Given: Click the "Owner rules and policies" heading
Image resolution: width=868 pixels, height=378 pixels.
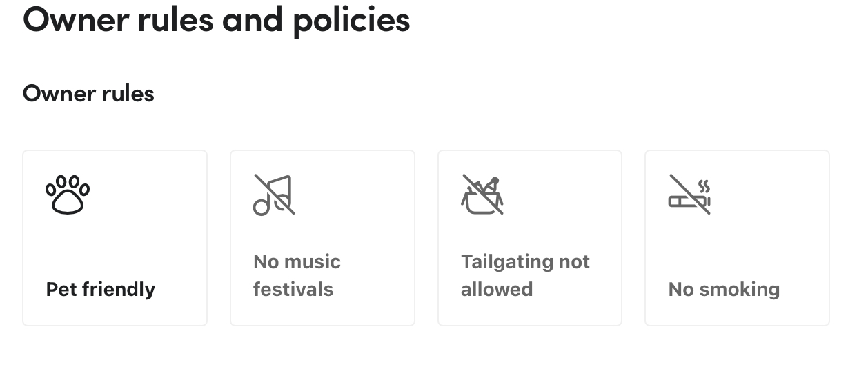Looking at the screenshot, I should coord(216,19).
